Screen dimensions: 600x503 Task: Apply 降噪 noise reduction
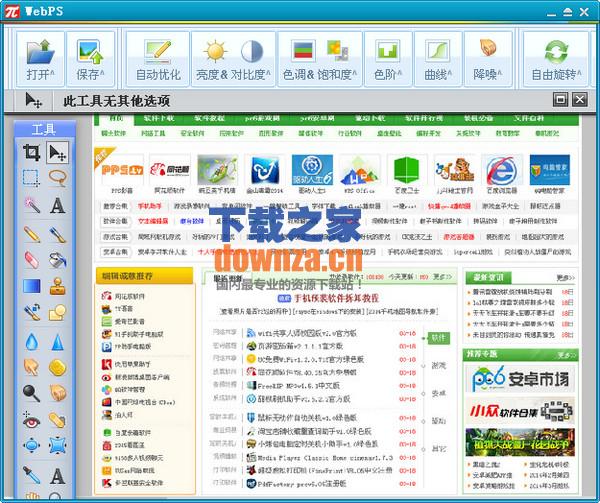488,59
